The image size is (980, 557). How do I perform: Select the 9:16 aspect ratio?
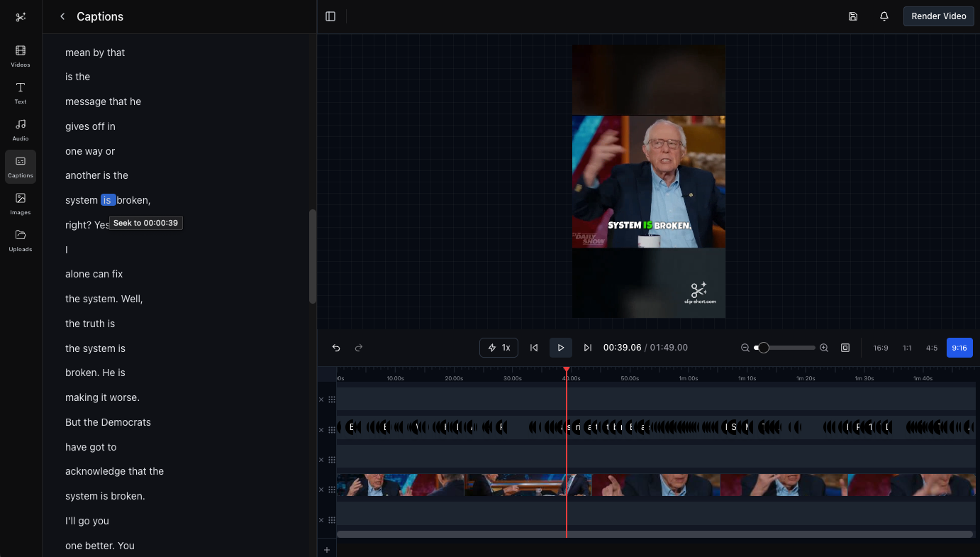tap(959, 348)
